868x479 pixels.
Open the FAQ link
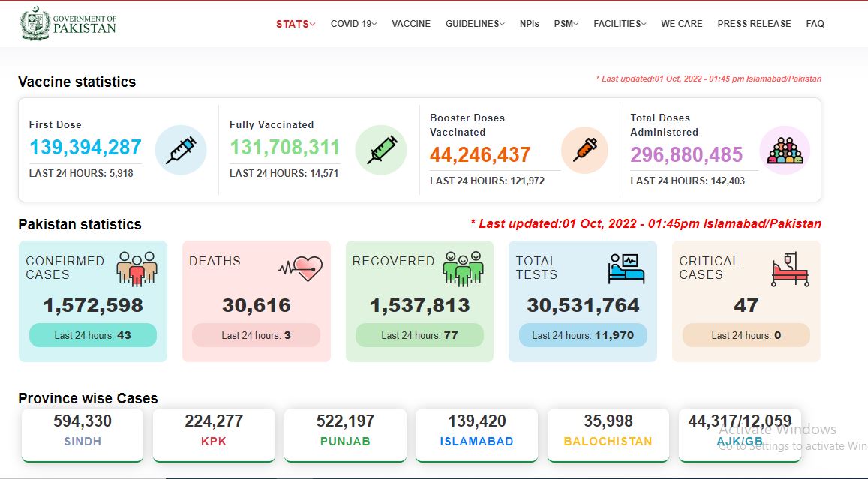[815, 24]
